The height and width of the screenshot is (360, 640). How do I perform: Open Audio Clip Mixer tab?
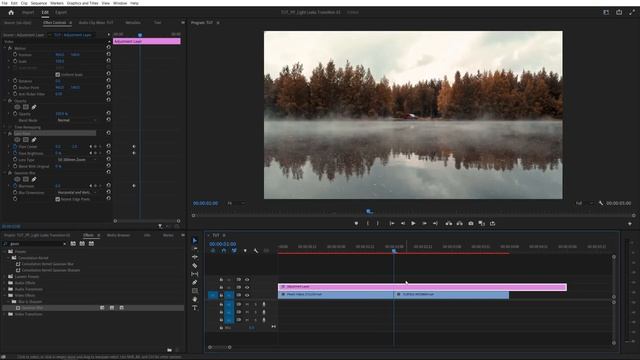(x=96, y=23)
